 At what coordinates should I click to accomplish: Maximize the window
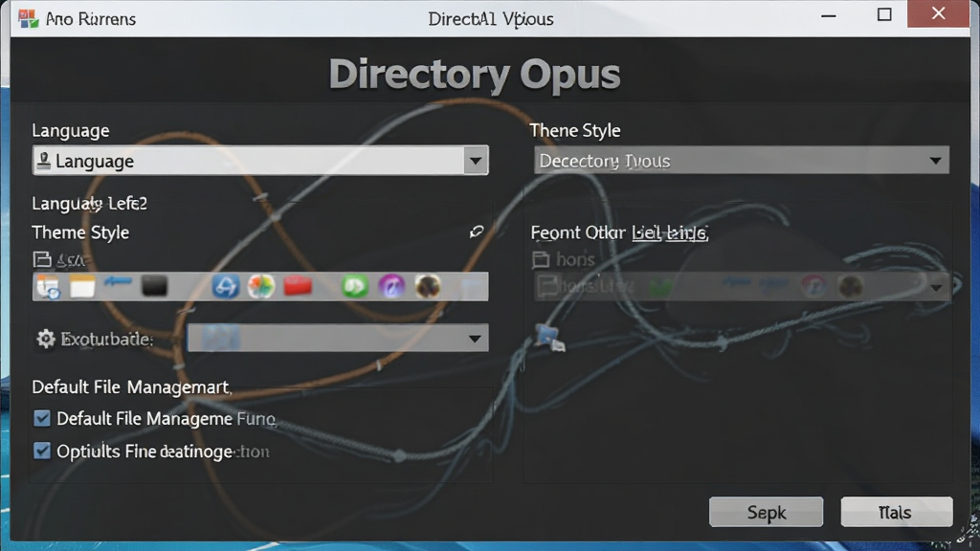(884, 14)
